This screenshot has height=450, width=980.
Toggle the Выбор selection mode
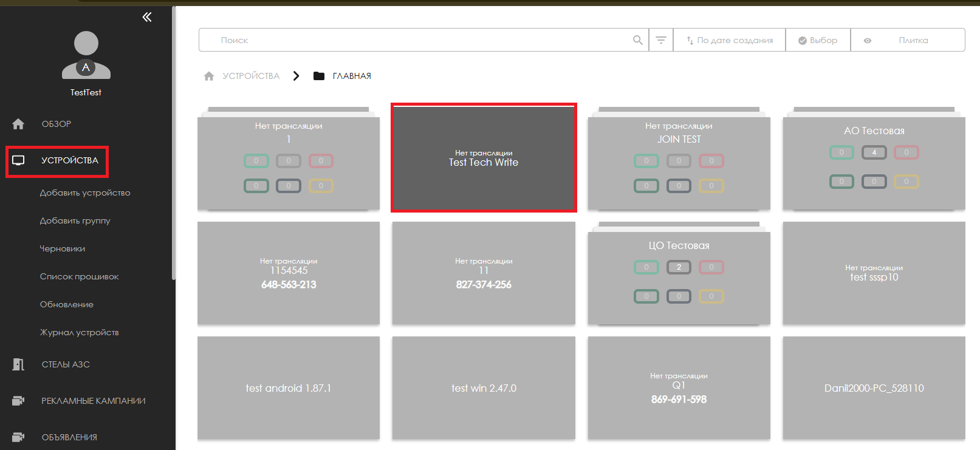point(818,40)
